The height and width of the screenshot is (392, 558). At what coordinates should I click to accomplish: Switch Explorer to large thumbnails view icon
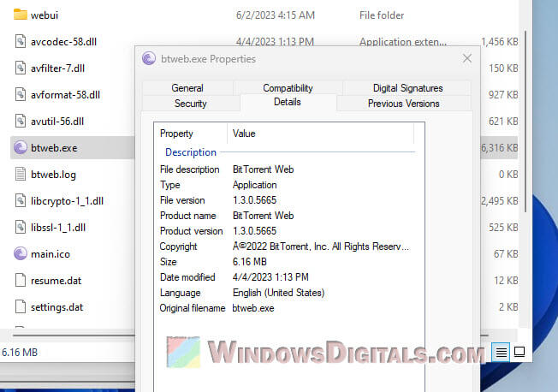click(x=519, y=352)
